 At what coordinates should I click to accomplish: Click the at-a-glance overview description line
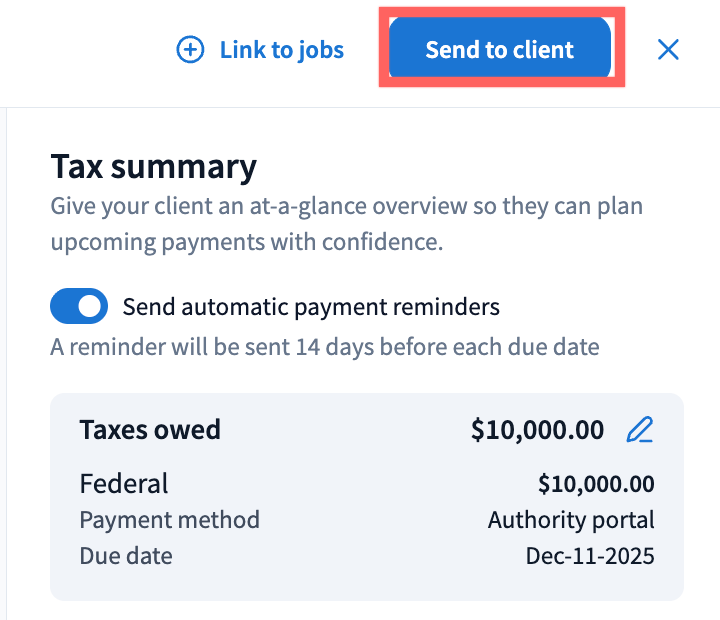tap(346, 207)
